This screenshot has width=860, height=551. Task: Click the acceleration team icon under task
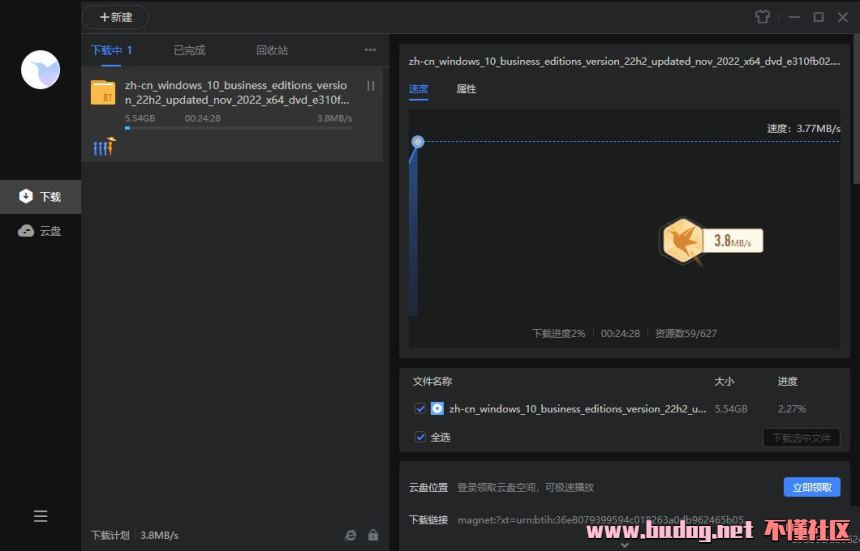[x=104, y=146]
